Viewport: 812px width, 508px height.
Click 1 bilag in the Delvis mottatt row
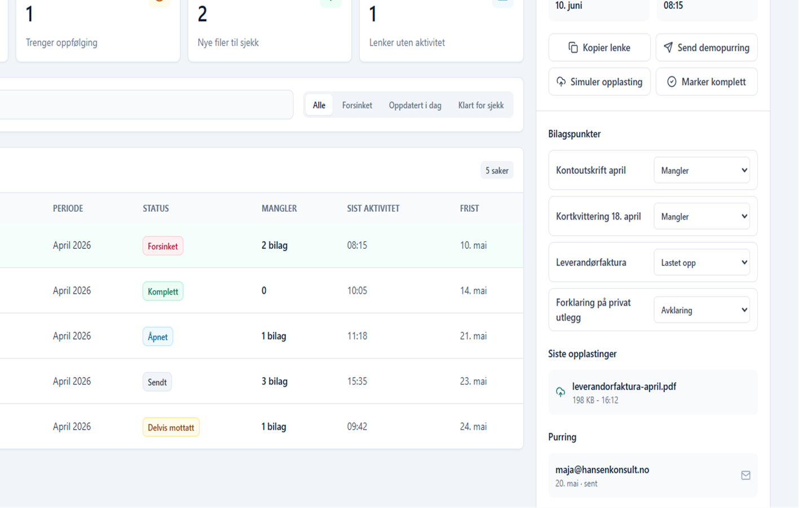pos(274,427)
